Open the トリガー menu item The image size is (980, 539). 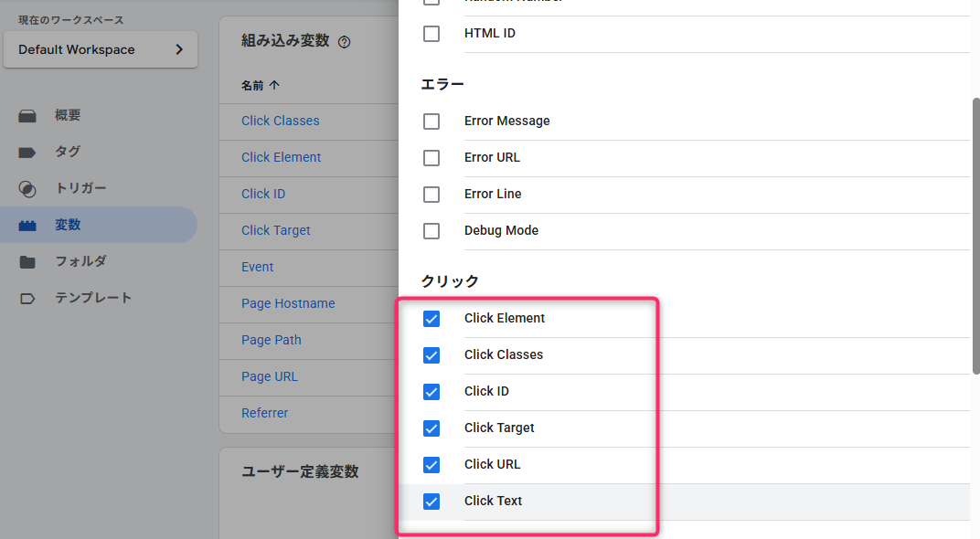[80, 188]
